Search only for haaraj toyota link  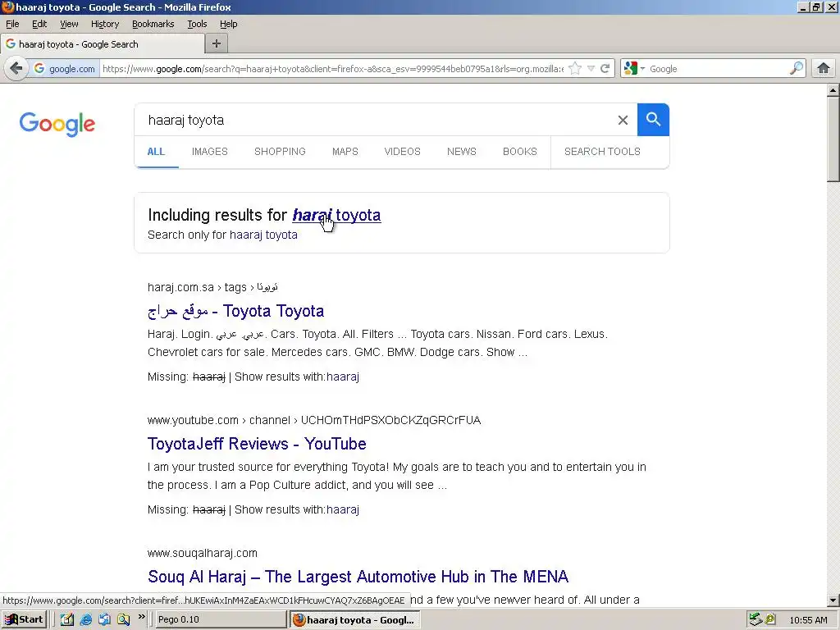click(x=263, y=235)
